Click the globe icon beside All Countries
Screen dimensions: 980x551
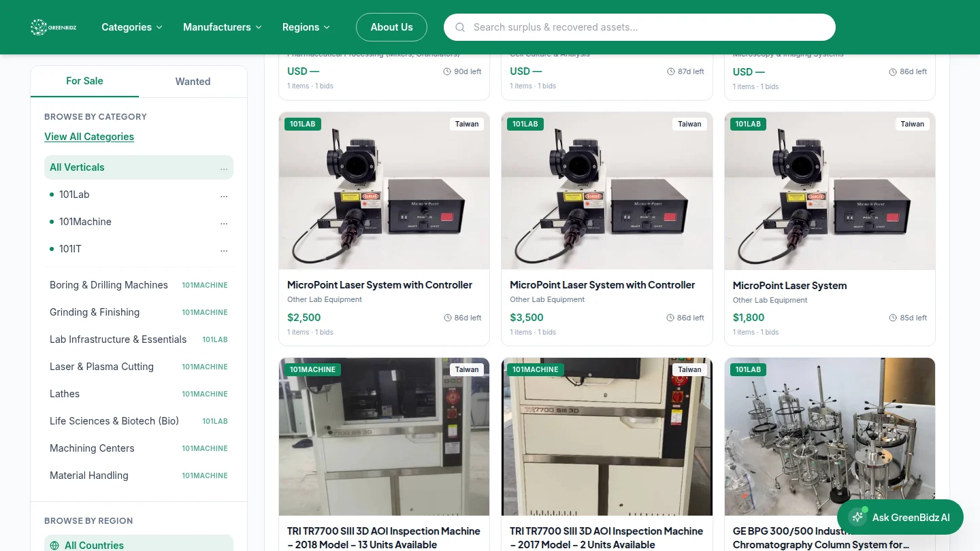tap(54, 546)
